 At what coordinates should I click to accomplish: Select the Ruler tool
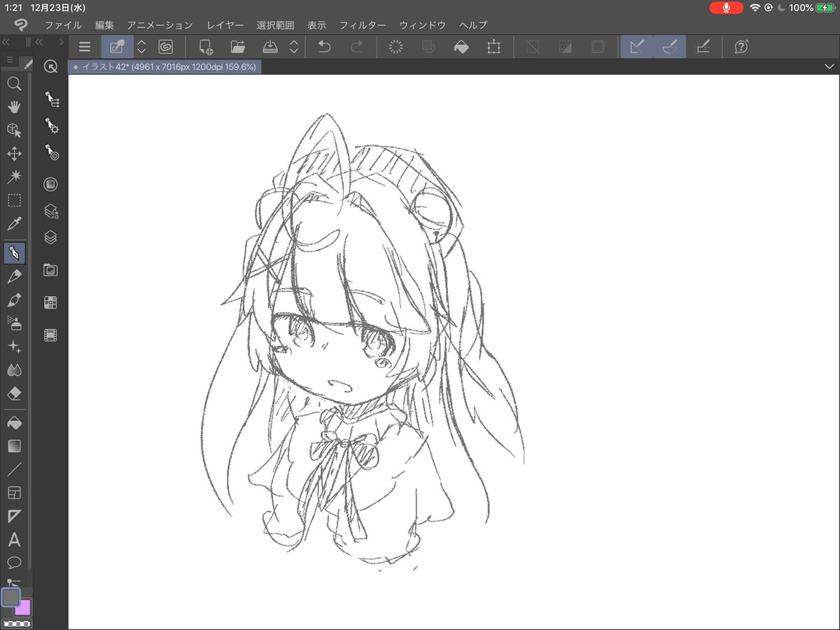pos(14,517)
